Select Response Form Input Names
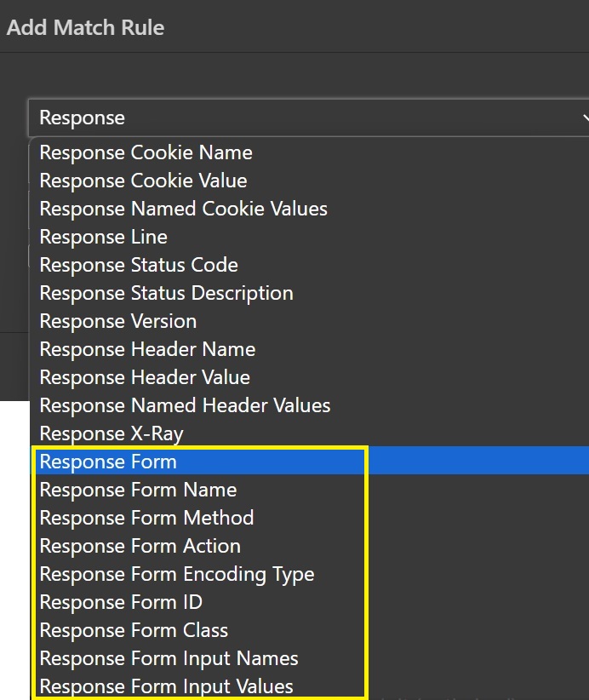Screen dimensions: 589x700 tap(169, 659)
